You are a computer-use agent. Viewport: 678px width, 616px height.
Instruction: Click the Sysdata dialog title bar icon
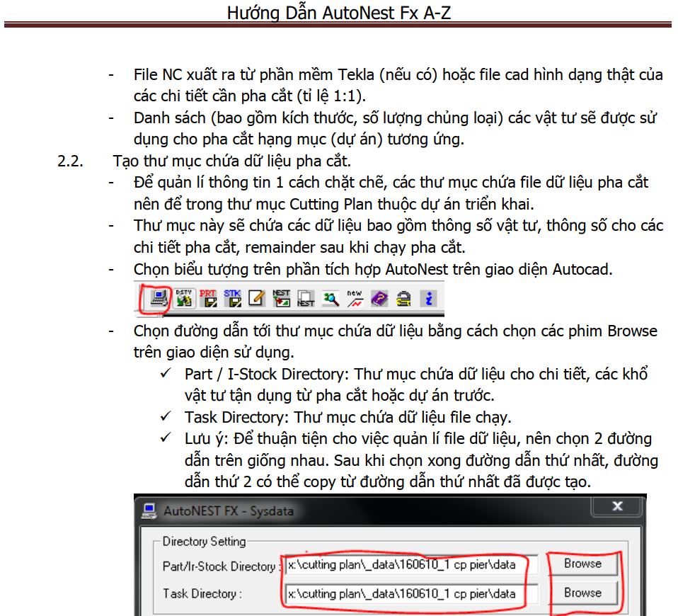149,511
